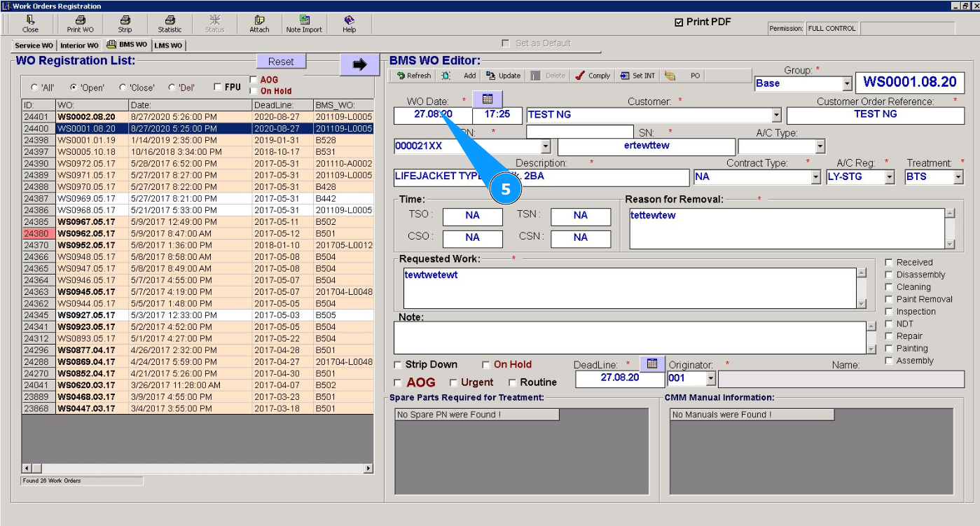980x526 pixels.
Task: Click the Attach toolbar icon
Action: (x=259, y=24)
